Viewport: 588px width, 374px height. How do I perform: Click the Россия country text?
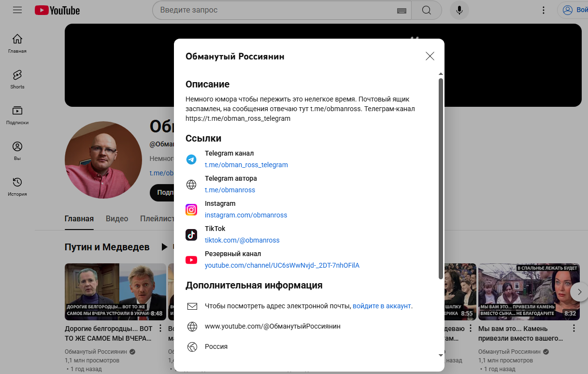click(x=216, y=346)
